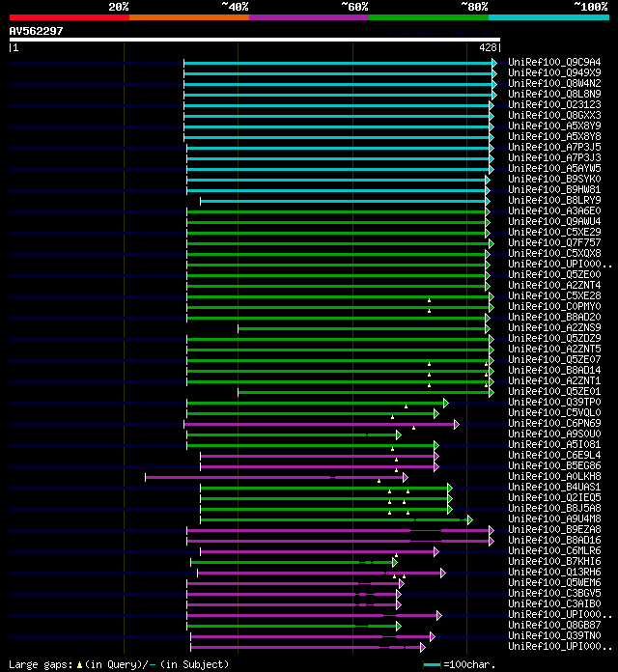Select the UniRef100_Q5ZDZ9 label

click(554, 338)
